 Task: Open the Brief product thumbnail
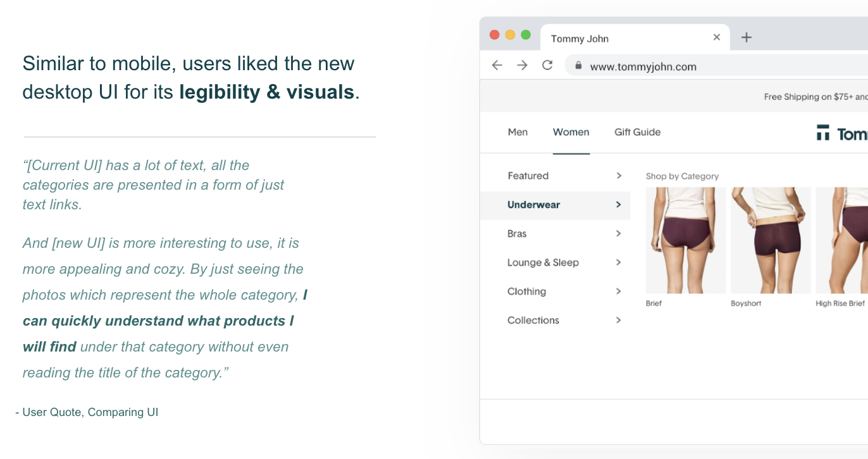(x=686, y=240)
